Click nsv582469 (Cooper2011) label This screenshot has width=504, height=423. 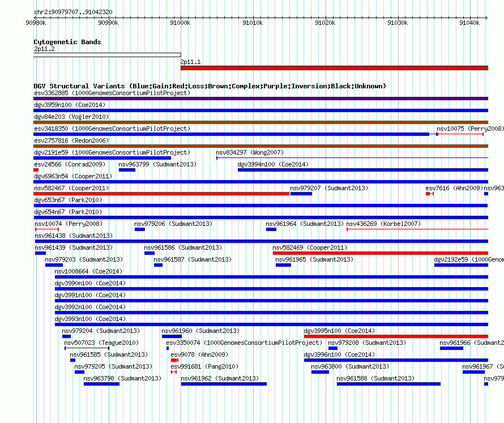point(310,247)
